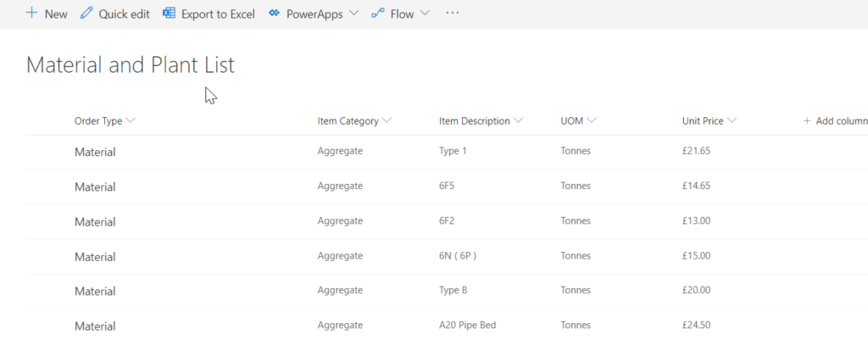
Task: Click the Excel export icon
Action: pos(169,14)
